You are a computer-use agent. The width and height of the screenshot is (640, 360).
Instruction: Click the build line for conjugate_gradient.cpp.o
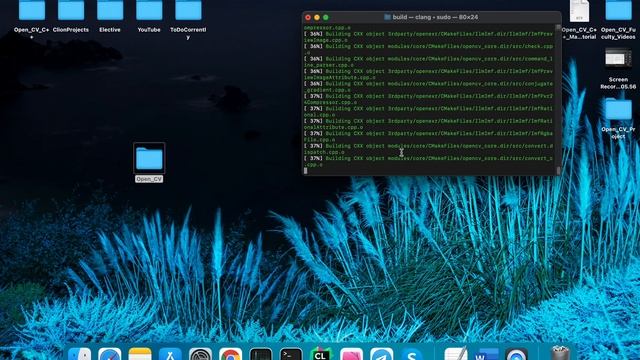click(x=428, y=87)
